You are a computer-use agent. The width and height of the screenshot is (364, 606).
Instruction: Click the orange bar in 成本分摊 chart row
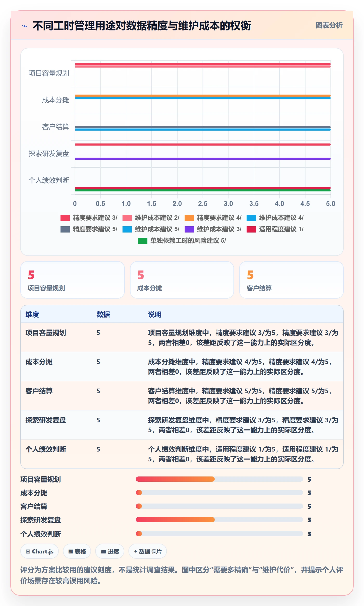pyautogui.click(x=203, y=96)
